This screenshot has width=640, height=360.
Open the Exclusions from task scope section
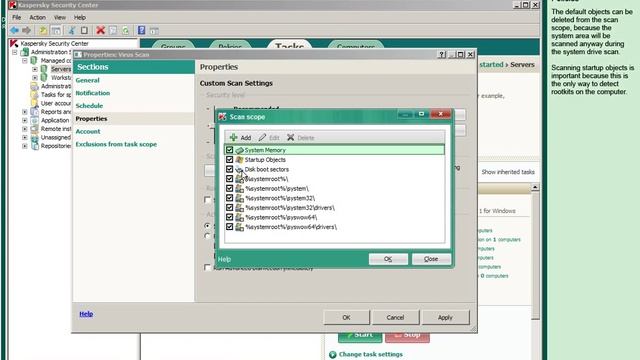pyautogui.click(x=116, y=144)
